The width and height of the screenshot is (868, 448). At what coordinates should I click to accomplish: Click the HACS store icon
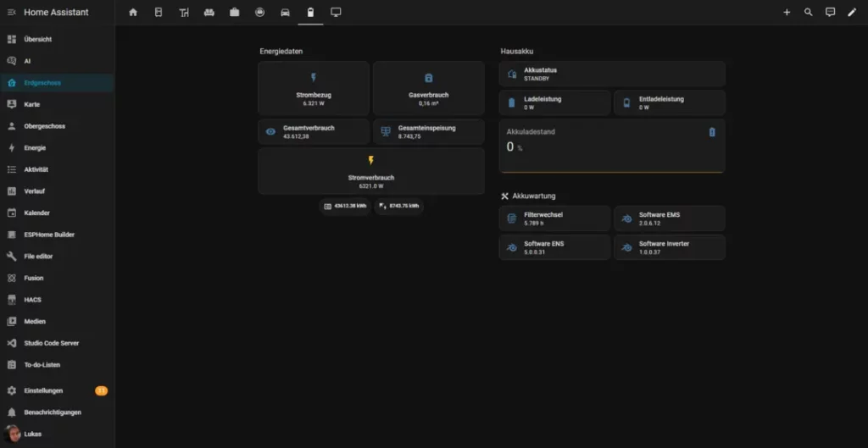12,300
